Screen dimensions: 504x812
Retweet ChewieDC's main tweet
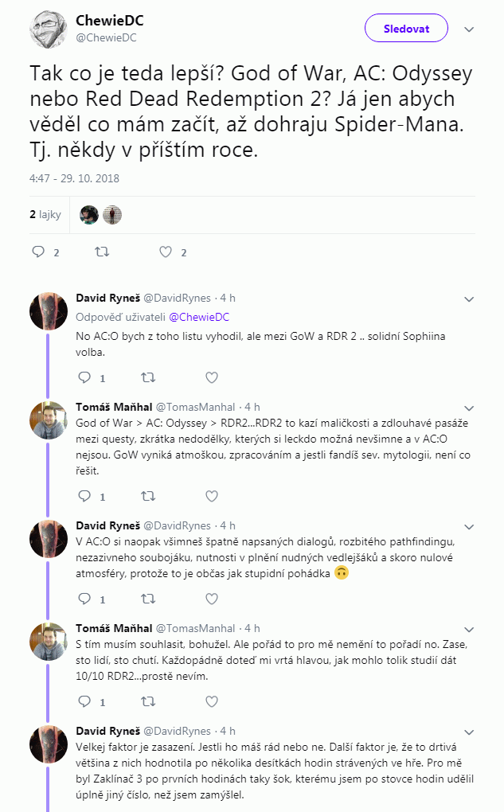coord(102,252)
